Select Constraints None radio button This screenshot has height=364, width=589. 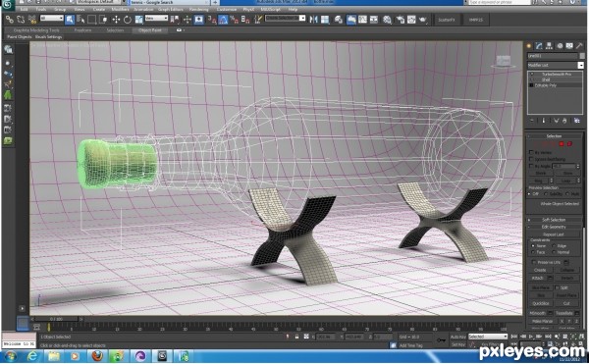tap(533, 246)
